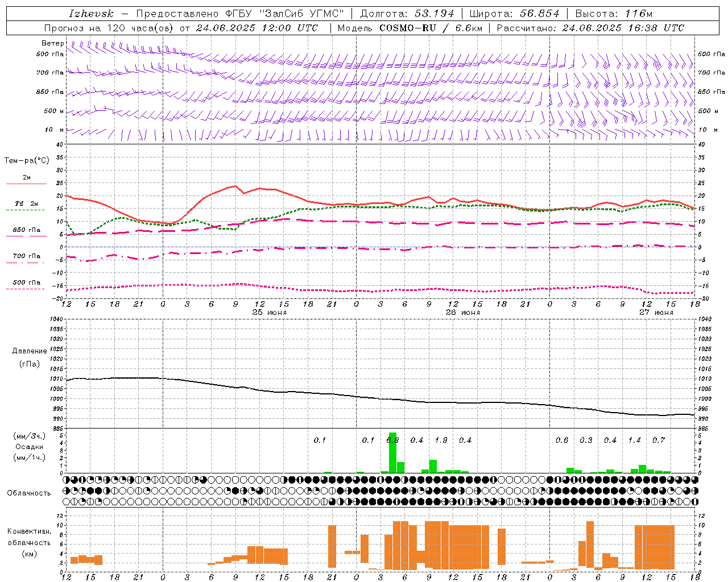Select the Тем-ра(°C) axis title
728x582 pixels.
[x=27, y=161]
